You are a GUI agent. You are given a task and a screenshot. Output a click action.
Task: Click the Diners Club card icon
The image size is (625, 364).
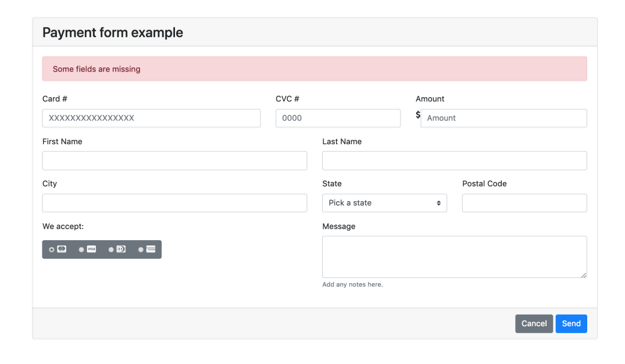pyautogui.click(x=120, y=249)
